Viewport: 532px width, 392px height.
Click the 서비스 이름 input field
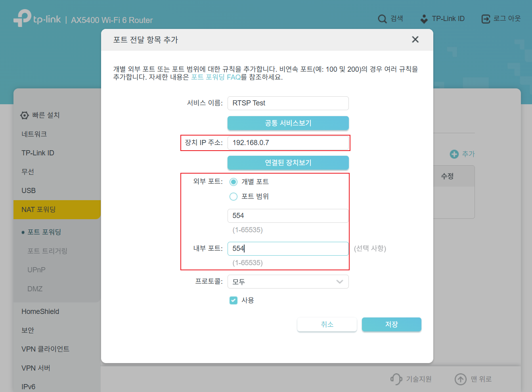[288, 103]
